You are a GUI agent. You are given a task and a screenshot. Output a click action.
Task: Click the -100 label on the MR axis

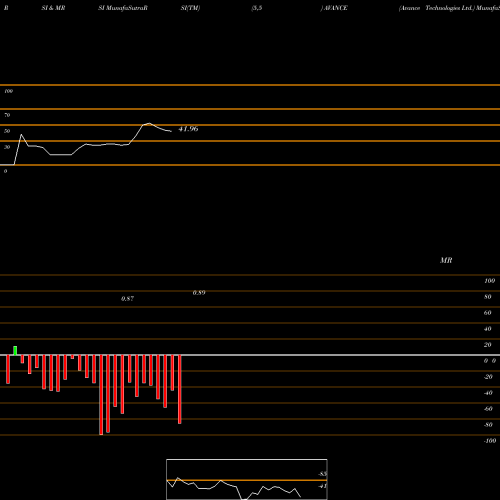[490, 441]
